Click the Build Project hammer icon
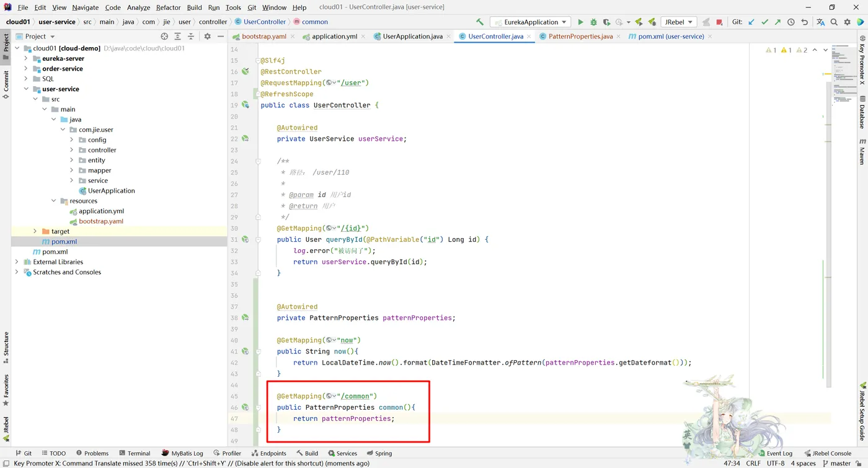 479,22
